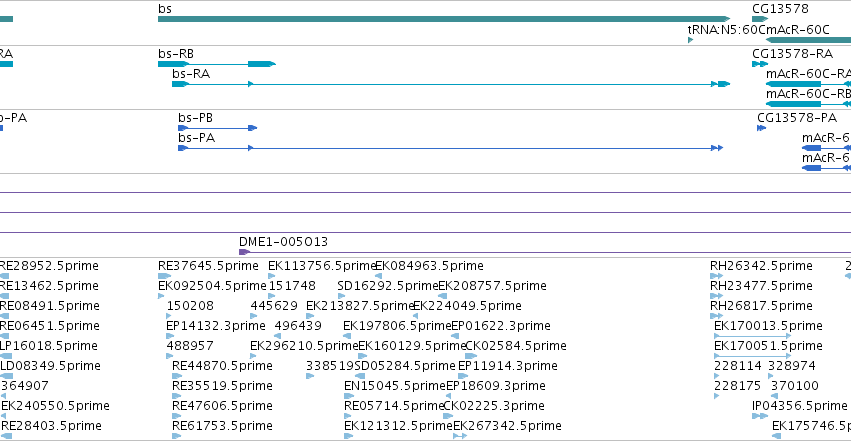
Task: Click the EK113756.5prime EST label
Action: 322,266
